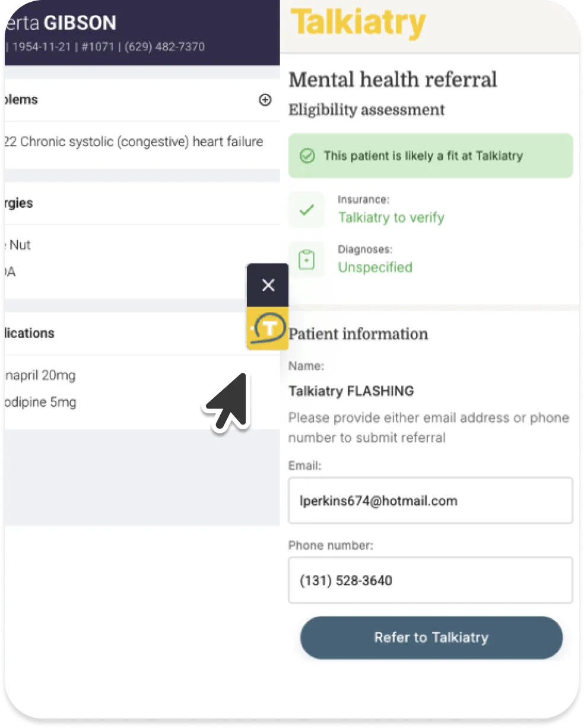Click the Talkiatry logo at the top
The image size is (584, 728).
click(x=357, y=24)
